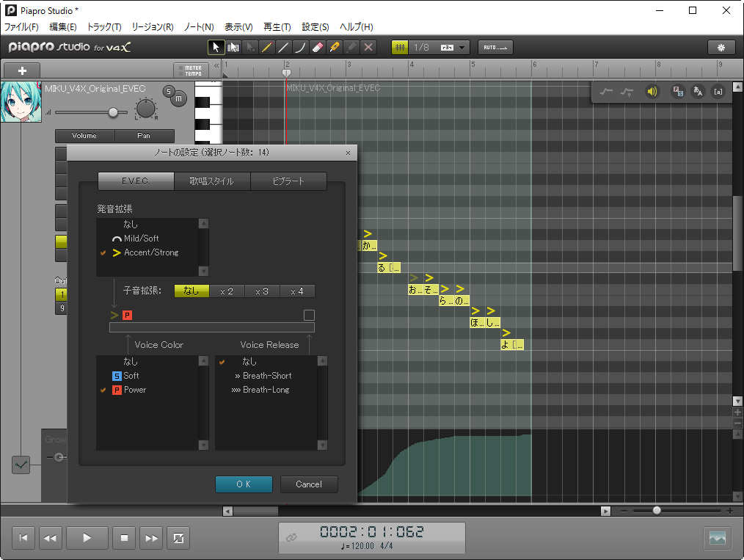
Task: Open the 再生(T) menu
Action: [277, 27]
